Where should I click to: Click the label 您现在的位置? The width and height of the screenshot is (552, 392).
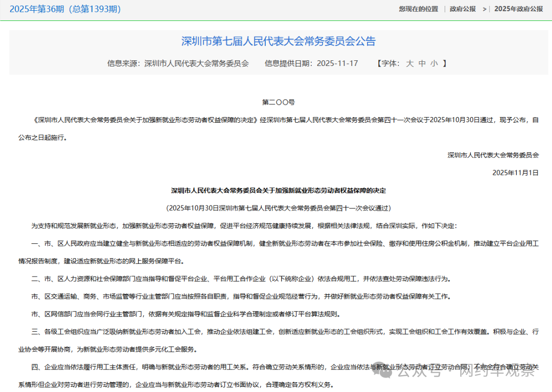click(x=419, y=9)
